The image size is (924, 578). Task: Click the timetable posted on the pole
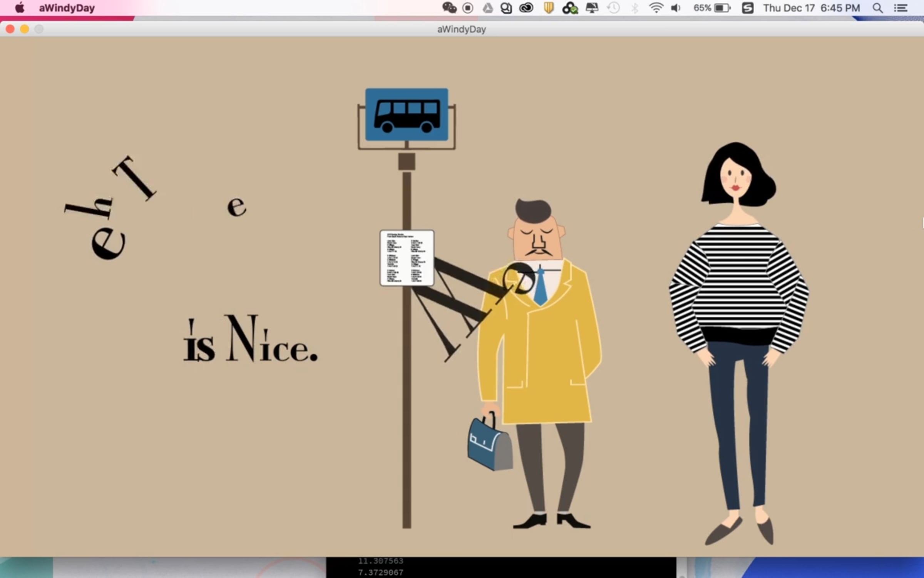(x=407, y=258)
